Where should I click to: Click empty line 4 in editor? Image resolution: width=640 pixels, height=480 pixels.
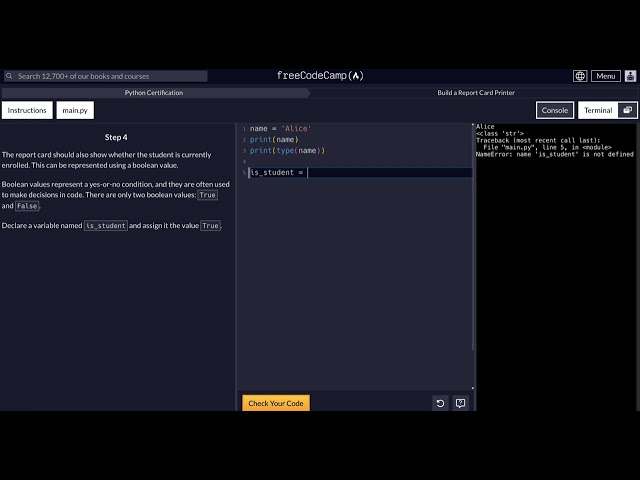tap(359, 162)
